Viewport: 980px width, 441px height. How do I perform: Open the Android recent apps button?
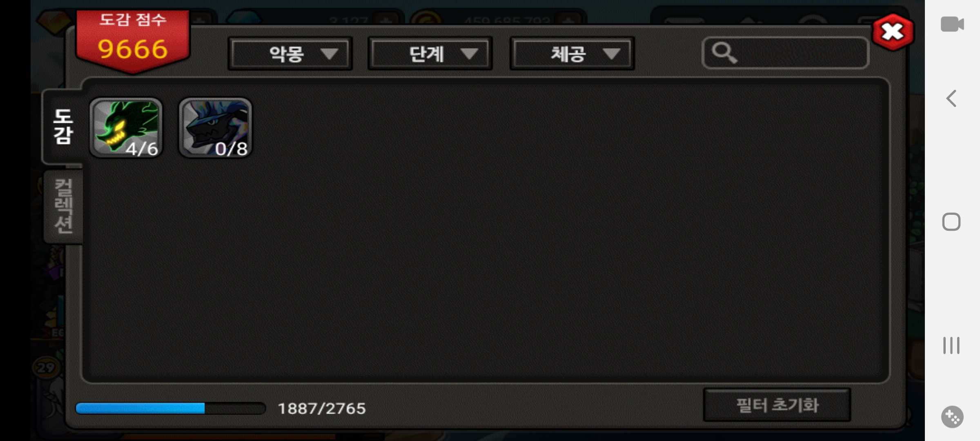coord(951,345)
